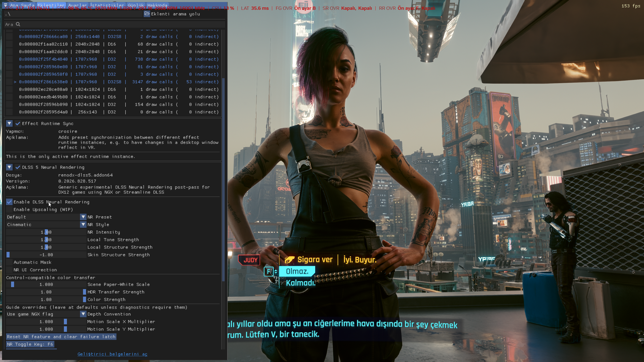Screen dimensions: 644x362
Task: Click the add-on search path input field
Action: pyautogui.click(x=73, y=14)
